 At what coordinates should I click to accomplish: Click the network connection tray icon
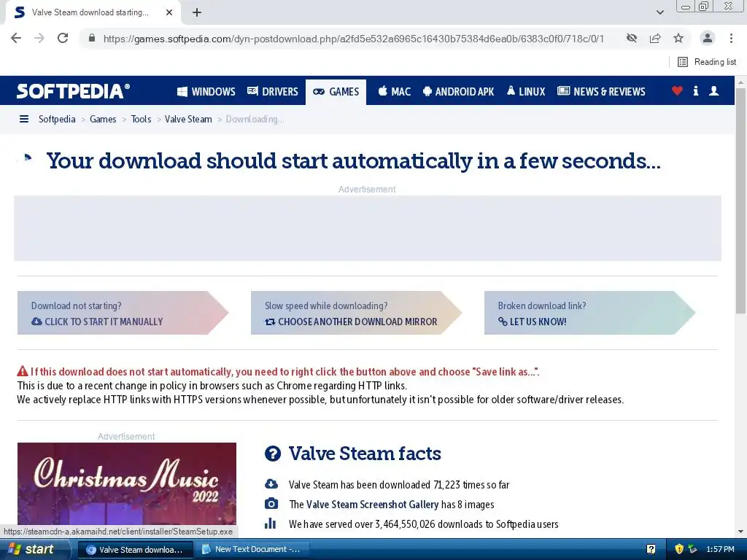coord(693,550)
